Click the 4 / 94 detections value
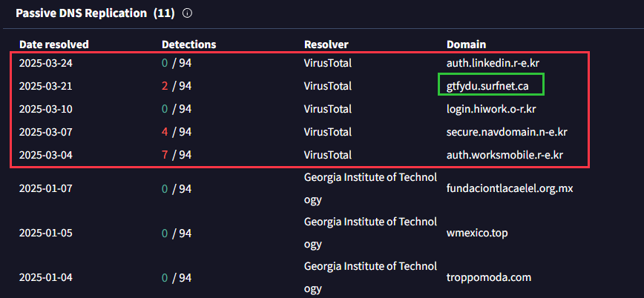The image size is (644, 298). click(177, 132)
